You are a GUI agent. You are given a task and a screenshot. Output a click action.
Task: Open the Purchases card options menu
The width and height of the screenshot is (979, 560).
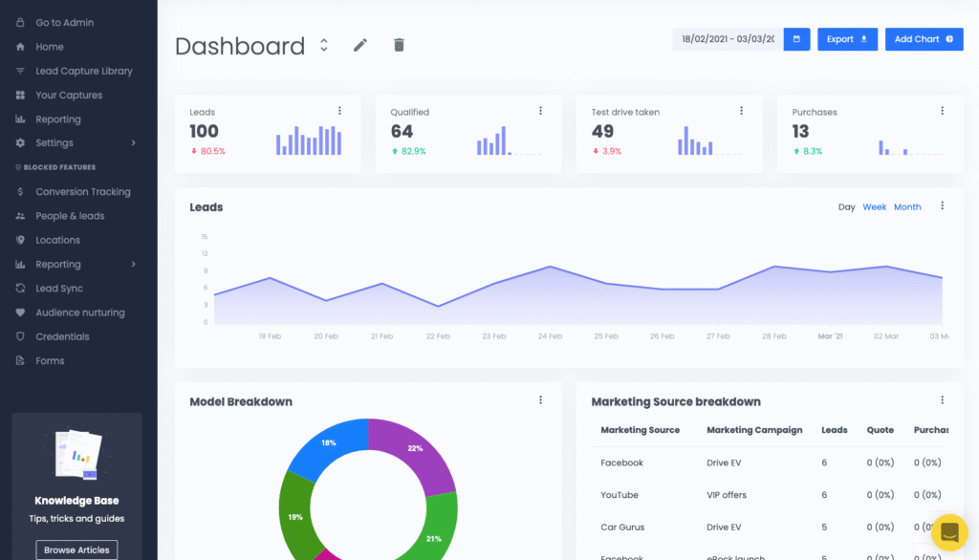[942, 111]
